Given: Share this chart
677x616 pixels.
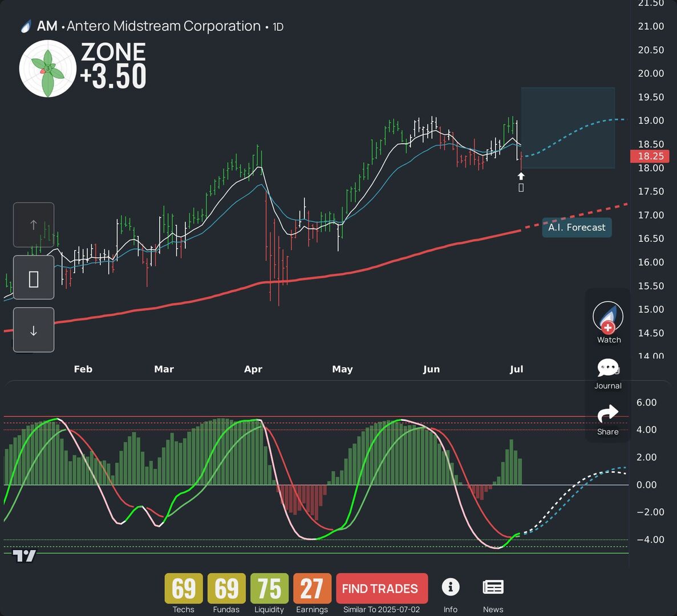Looking at the screenshot, I should pyautogui.click(x=607, y=414).
